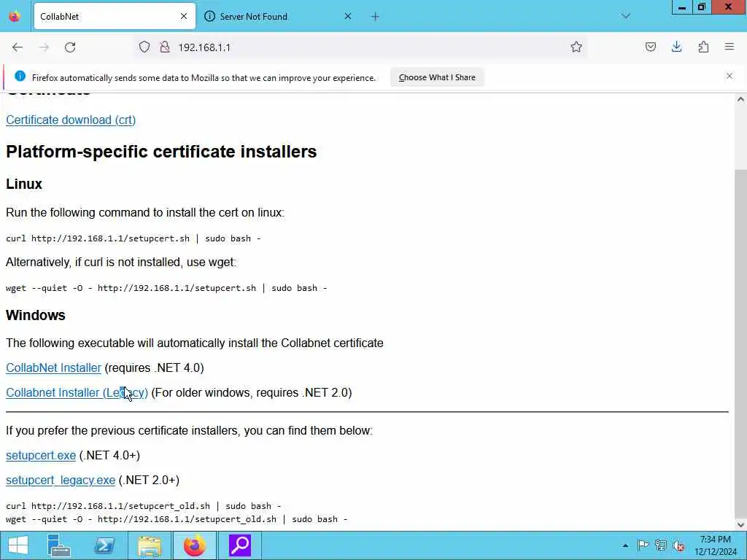Click the Linux section heading
The height and width of the screenshot is (560, 747).
pos(24,184)
